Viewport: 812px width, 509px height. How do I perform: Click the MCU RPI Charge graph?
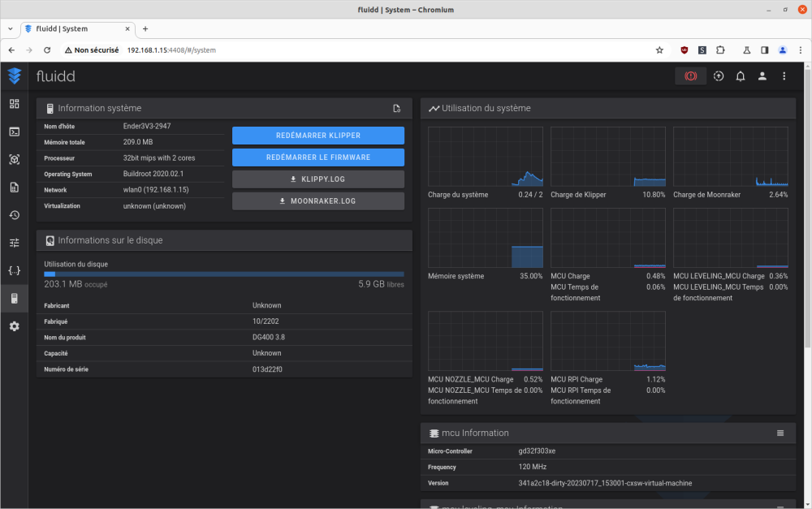pyautogui.click(x=608, y=341)
